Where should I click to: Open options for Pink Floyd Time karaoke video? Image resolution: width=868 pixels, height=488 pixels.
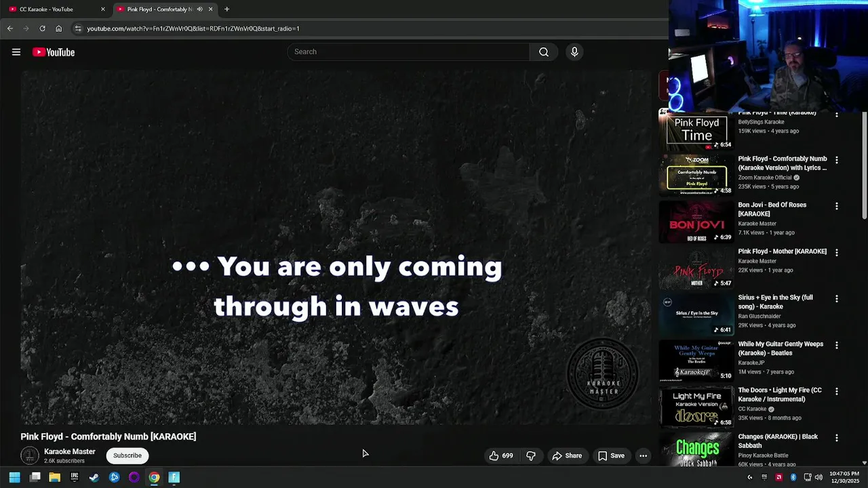click(x=836, y=115)
